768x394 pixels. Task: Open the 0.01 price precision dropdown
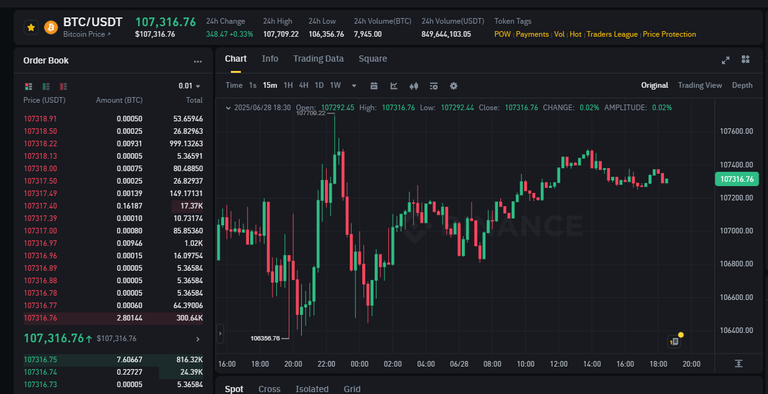189,86
